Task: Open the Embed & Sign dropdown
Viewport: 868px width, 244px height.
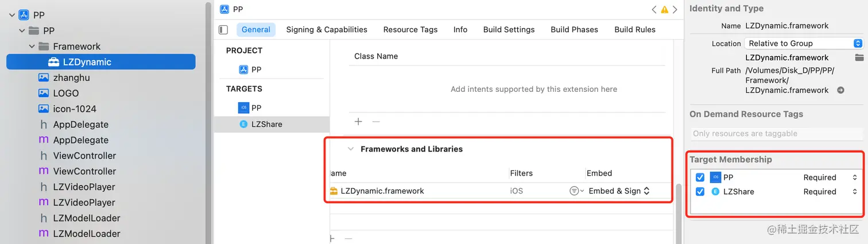Action: point(619,191)
